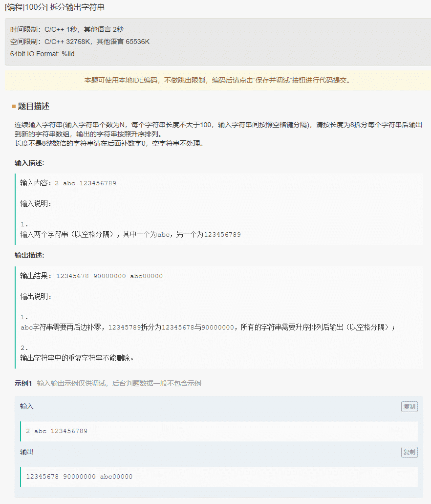Click the yellow local IDE notice banner

(x=217, y=80)
